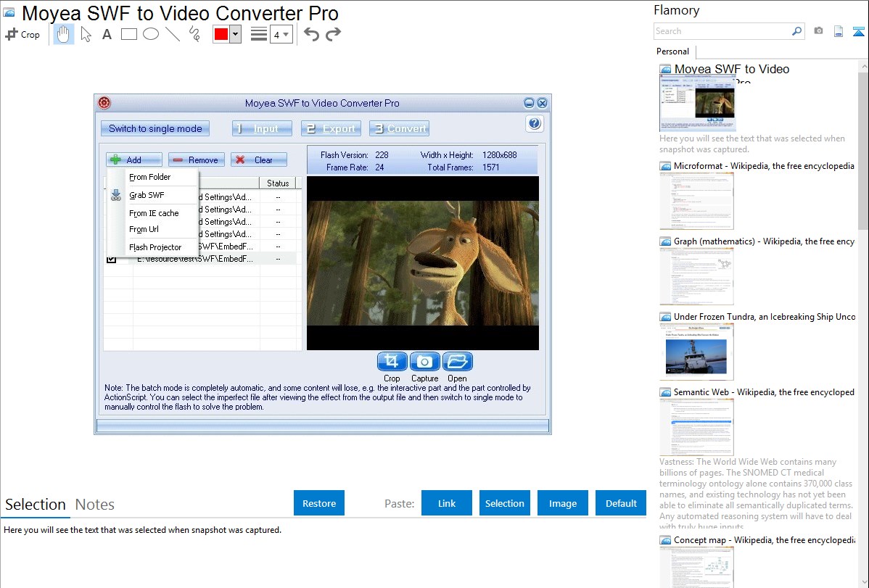The width and height of the screenshot is (869, 588).
Task: Open Moyea SWF to Video snapshot thumbnail
Action: tap(697, 103)
